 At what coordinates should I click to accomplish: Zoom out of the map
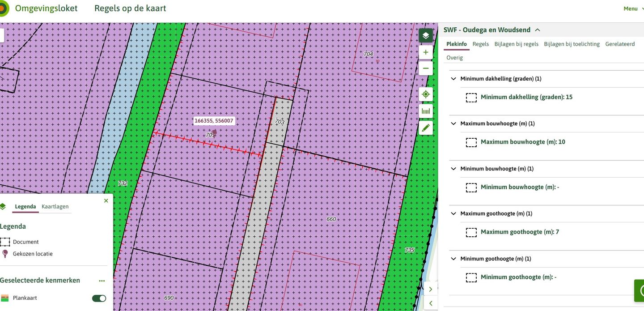pos(425,68)
